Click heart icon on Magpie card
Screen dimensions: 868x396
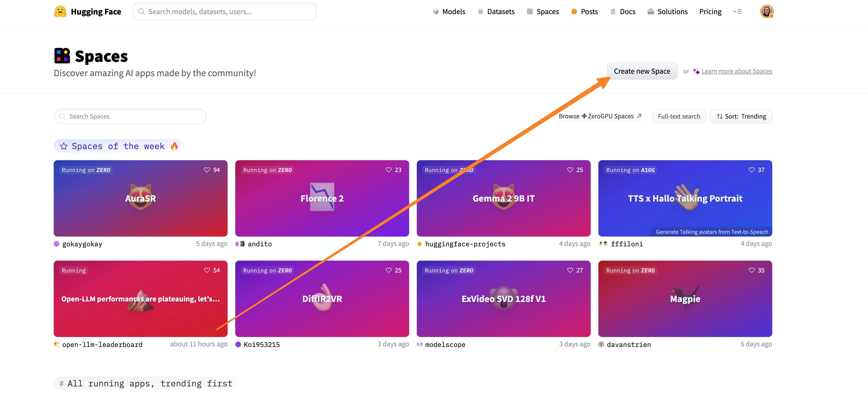tap(751, 270)
